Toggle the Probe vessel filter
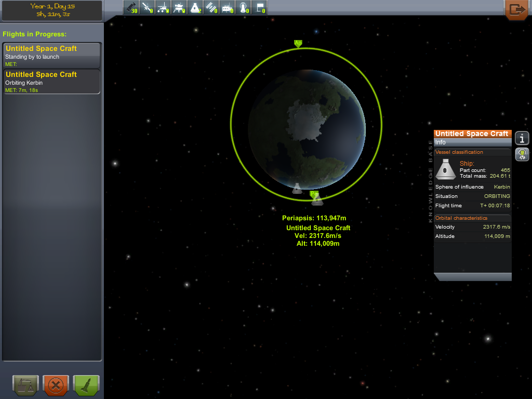The height and width of the screenshot is (399, 532). [147, 7]
